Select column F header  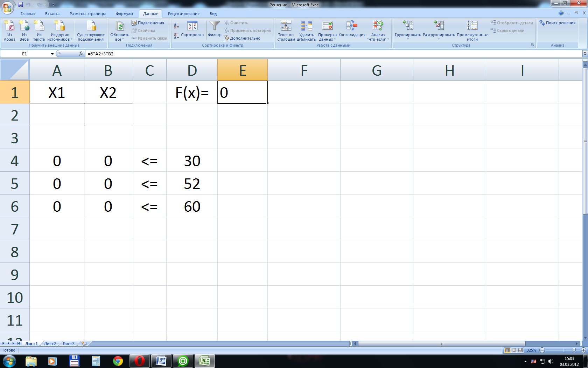(304, 70)
